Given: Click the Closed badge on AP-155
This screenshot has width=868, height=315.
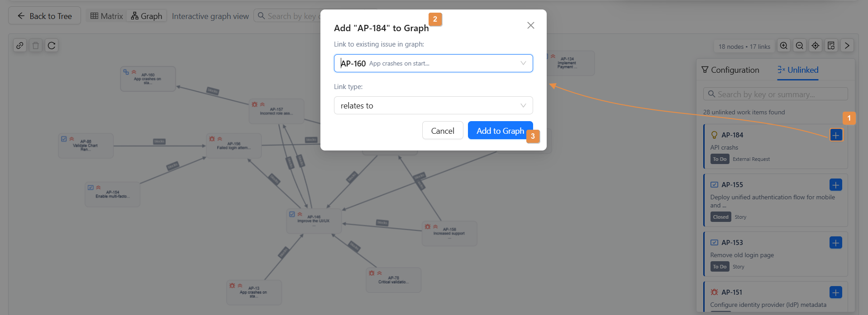Looking at the screenshot, I should tap(720, 217).
